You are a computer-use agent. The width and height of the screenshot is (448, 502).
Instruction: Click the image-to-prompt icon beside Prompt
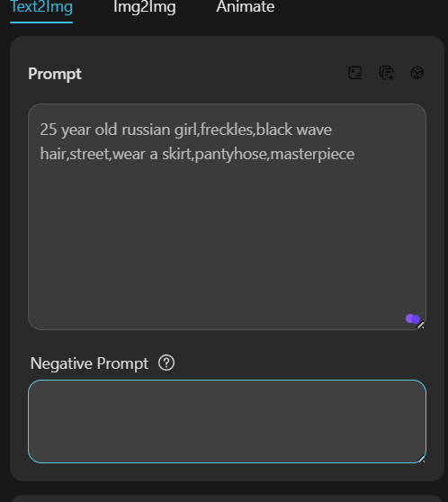tap(355, 73)
